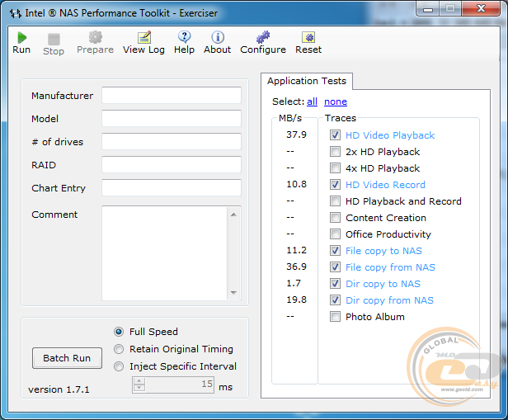Enable 4x HD Playback test

[x=335, y=168]
